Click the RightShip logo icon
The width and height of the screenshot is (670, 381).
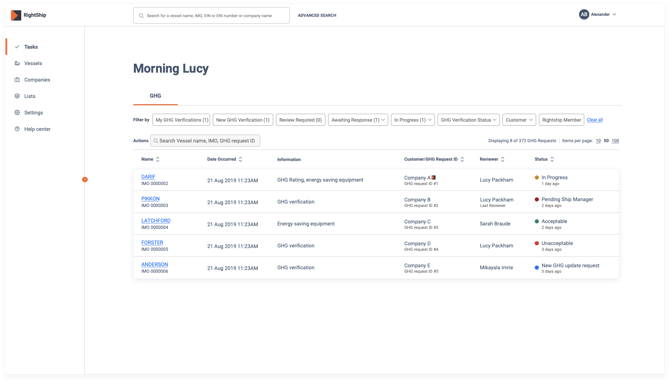tap(16, 15)
